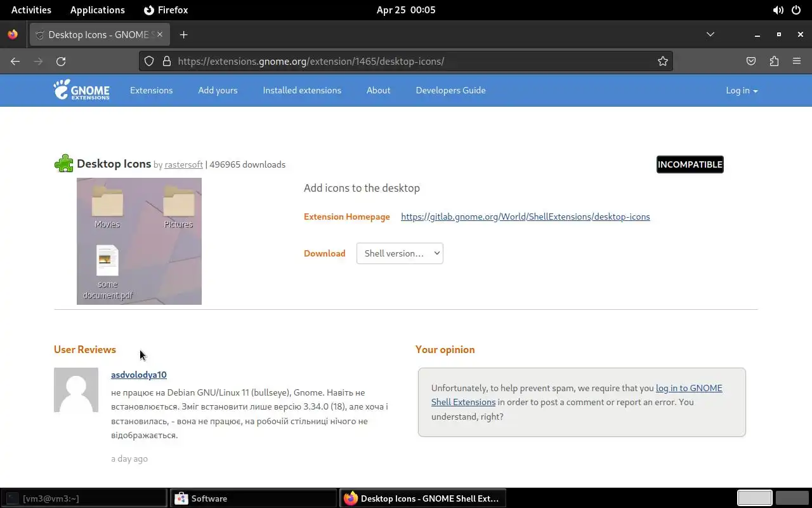Open the Extensions nav item
Viewport: 812px width, 508px height.
click(151, 90)
